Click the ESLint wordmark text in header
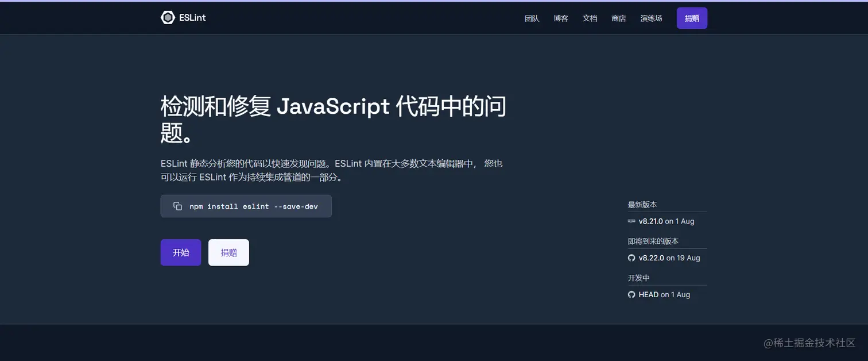Viewport: 868px width, 361px height. (x=192, y=18)
